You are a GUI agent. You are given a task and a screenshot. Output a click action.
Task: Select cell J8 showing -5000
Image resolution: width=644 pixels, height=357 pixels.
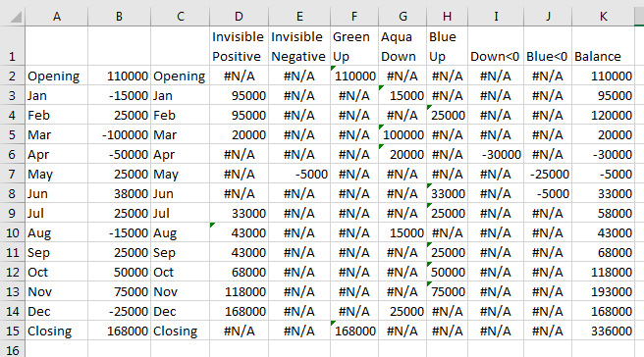pyautogui.click(x=548, y=193)
